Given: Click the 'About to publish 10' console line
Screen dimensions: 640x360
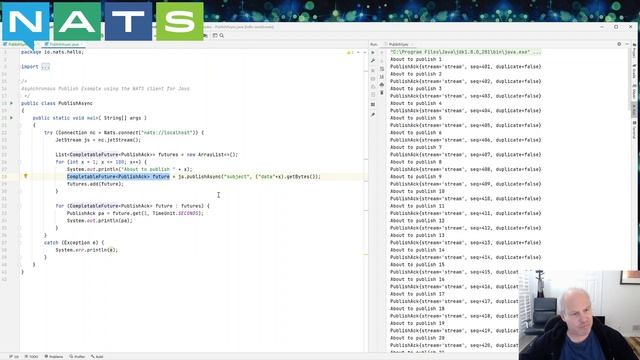Looking at the screenshot, I should (x=417, y=191).
